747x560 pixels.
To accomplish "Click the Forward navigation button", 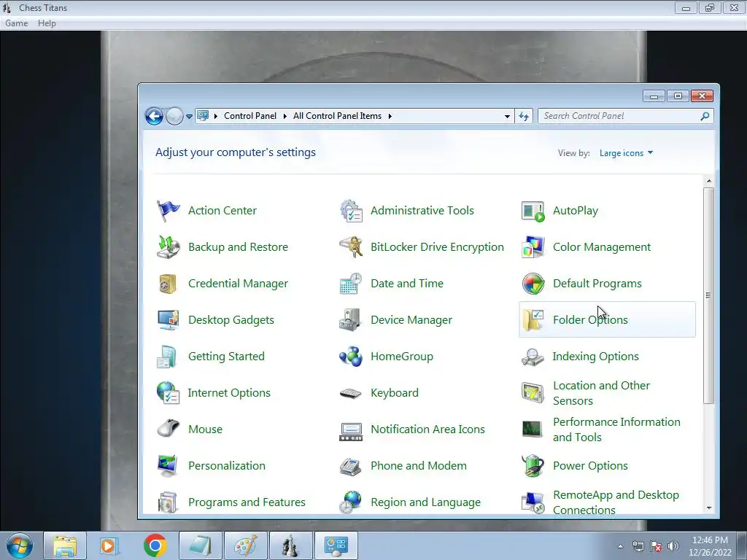I will [x=174, y=116].
